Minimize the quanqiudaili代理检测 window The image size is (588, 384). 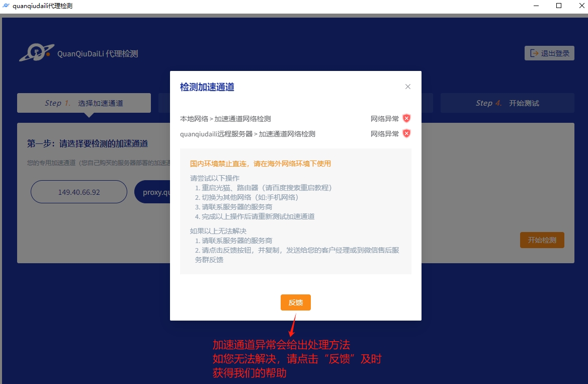[535, 6]
